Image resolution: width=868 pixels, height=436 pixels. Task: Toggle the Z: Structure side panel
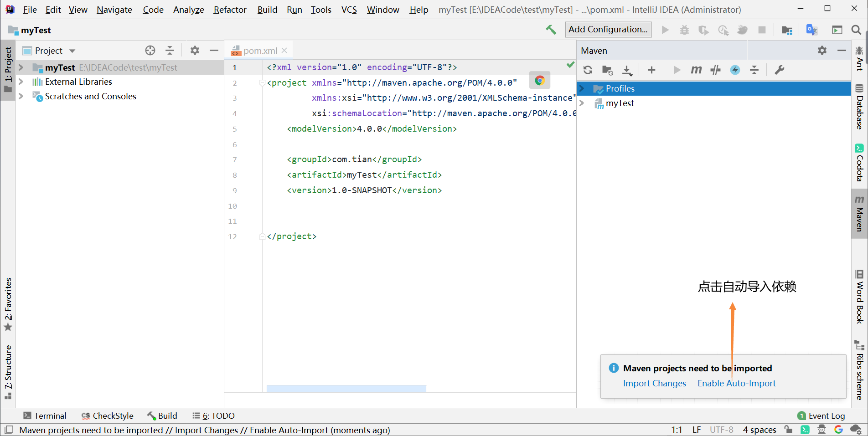(8, 372)
